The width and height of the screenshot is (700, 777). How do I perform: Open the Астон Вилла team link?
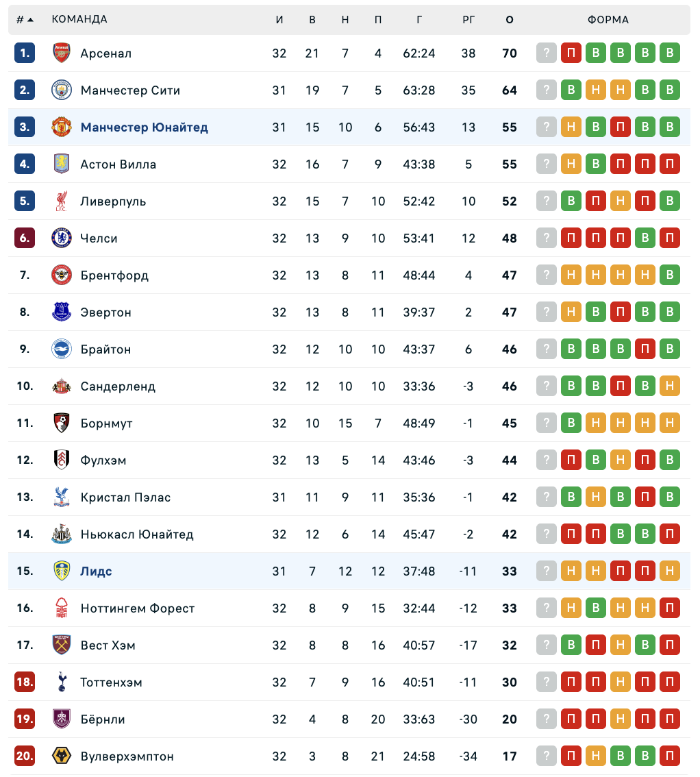coord(118,164)
